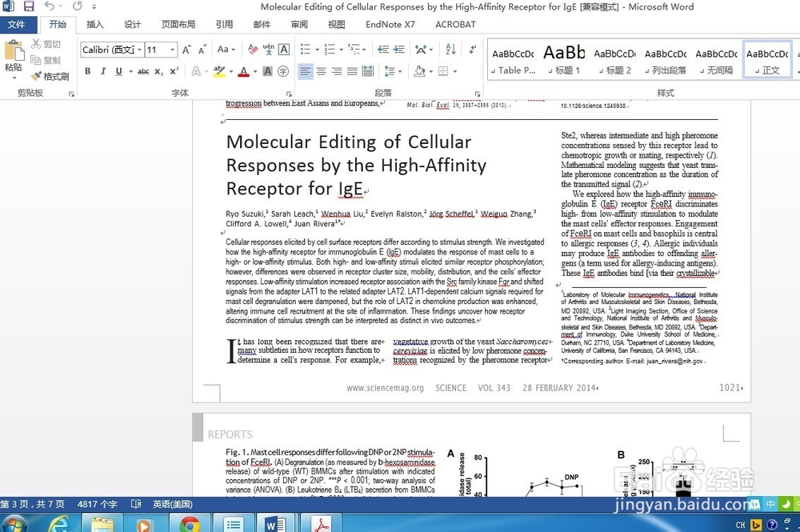Click the Shrink Font icon
This screenshot has height=532, width=800.
(202, 50)
